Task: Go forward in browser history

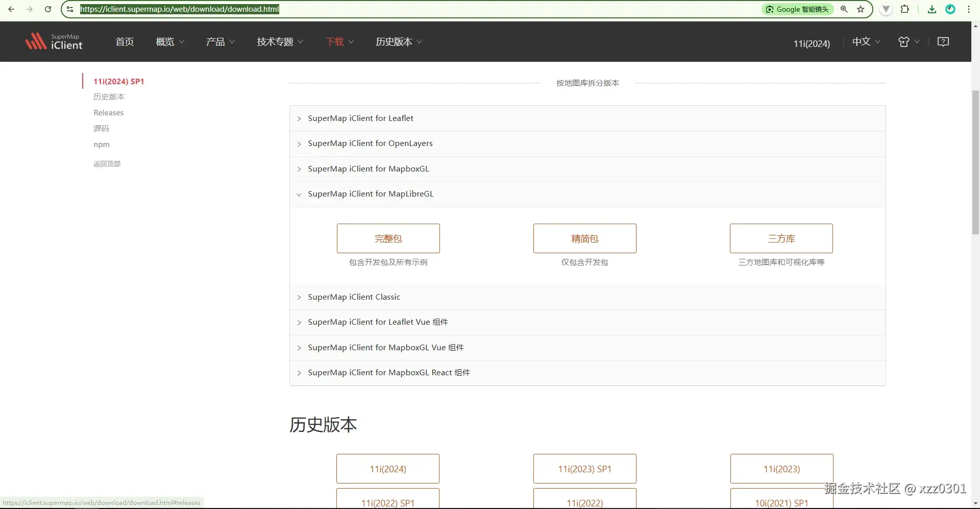Action: [x=30, y=9]
